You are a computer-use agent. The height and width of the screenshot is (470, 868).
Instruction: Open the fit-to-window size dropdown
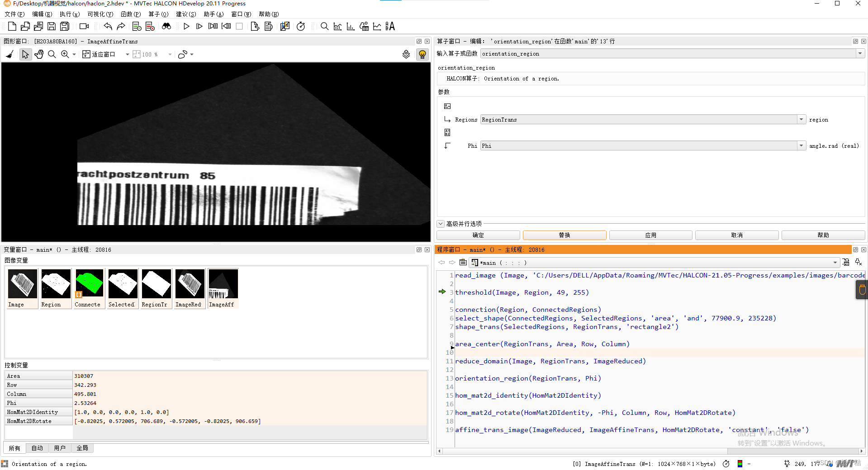(128, 55)
